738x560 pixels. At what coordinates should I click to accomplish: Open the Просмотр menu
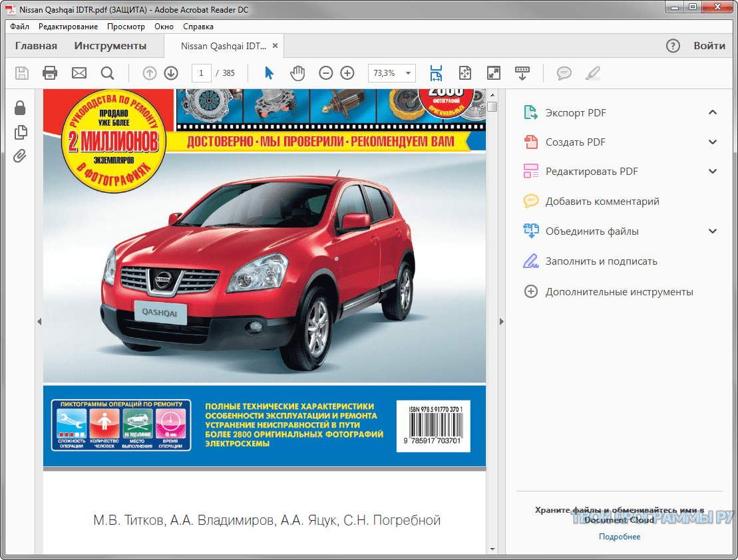pos(126,27)
